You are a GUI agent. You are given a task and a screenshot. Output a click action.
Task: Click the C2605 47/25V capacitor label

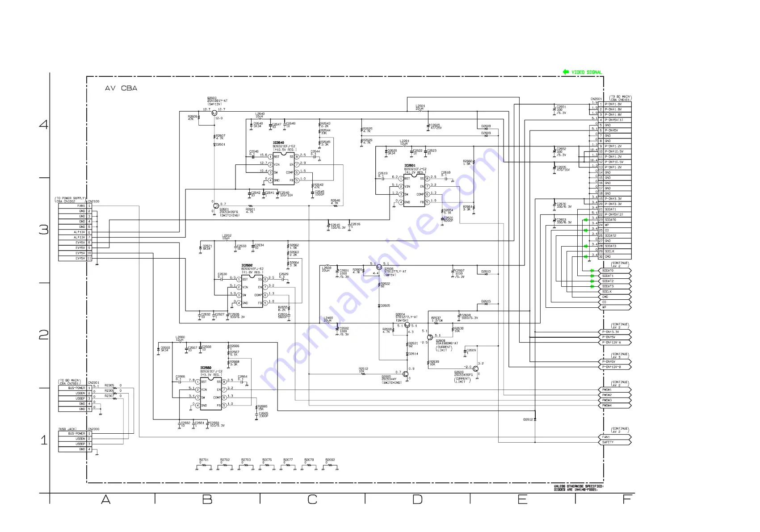436,126
